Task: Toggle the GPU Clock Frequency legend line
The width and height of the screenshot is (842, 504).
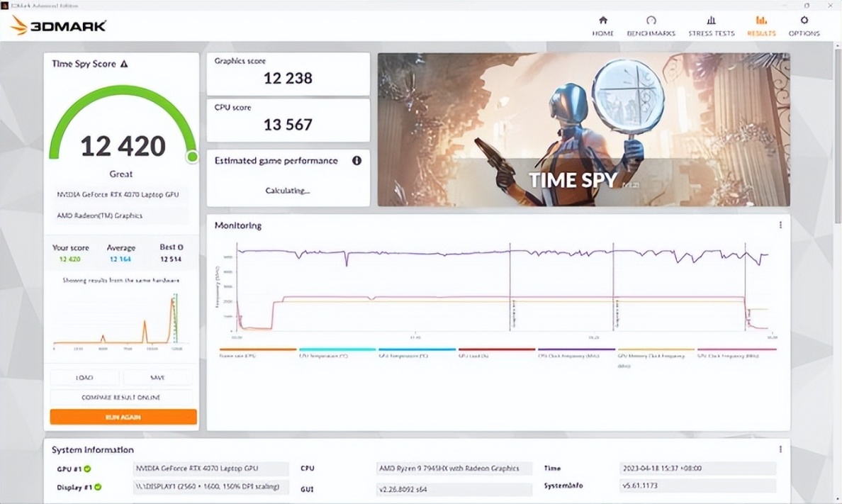Action: (736, 352)
